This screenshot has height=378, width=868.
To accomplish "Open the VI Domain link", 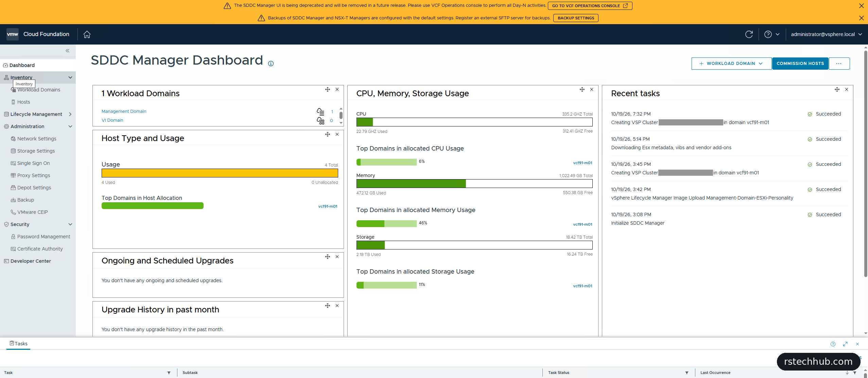I will coord(112,120).
